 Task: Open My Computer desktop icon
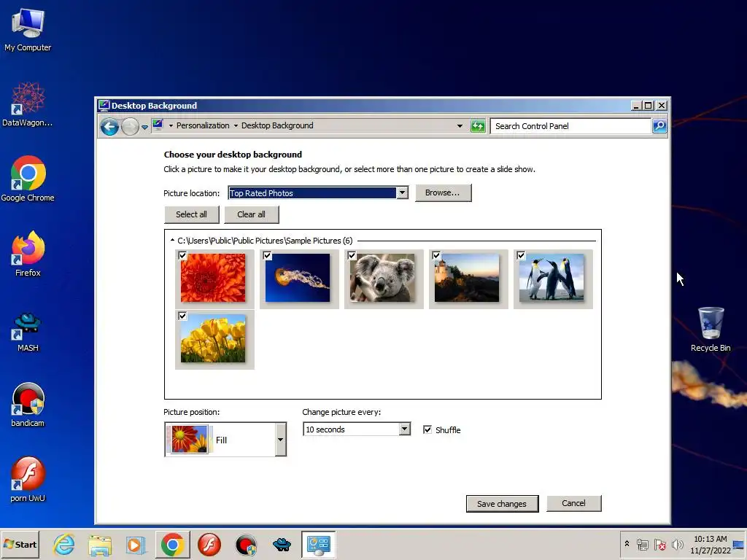(x=28, y=31)
